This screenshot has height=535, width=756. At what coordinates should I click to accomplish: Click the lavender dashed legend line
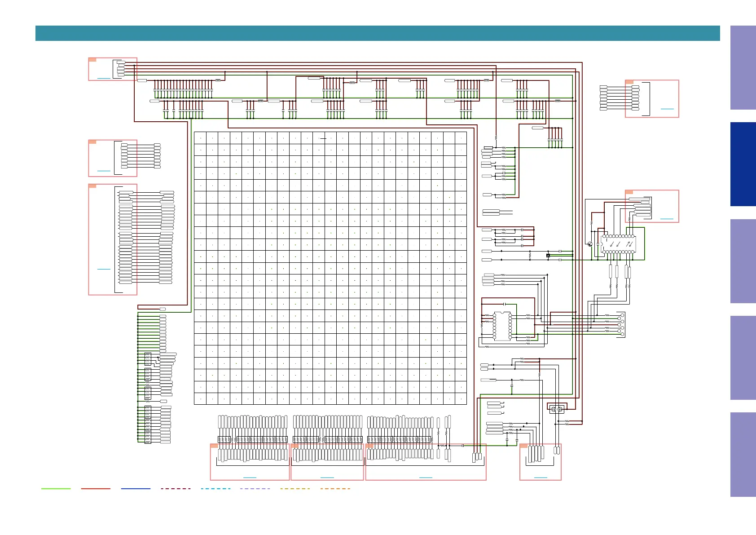(x=255, y=488)
